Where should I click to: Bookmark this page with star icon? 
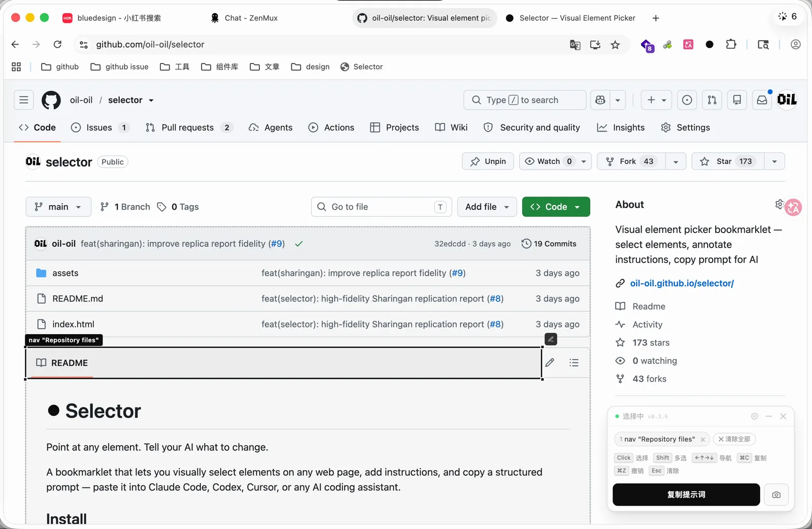click(x=616, y=45)
